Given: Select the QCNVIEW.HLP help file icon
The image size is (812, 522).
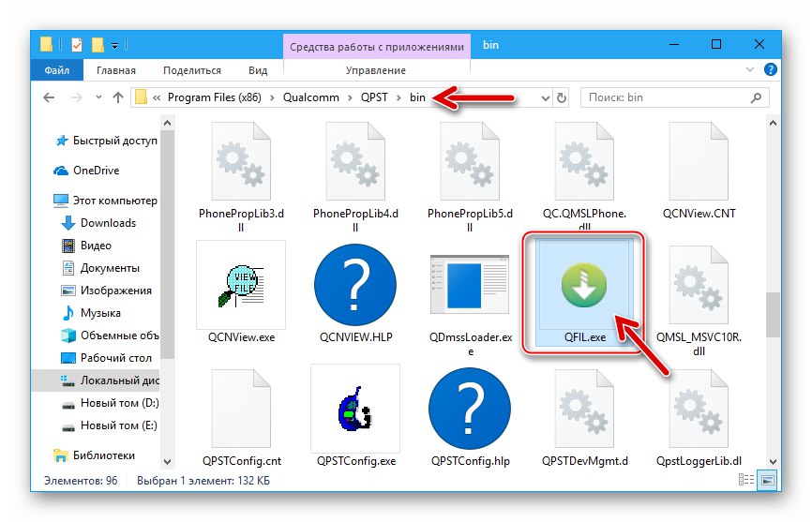Looking at the screenshot, I should [355, 285].
